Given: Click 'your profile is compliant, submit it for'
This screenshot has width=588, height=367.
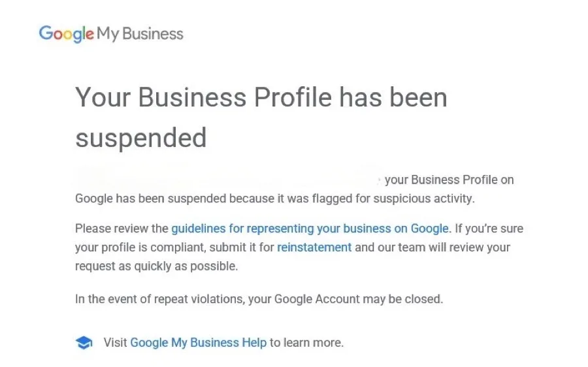Looking at the screenshot, I should coord(174,247).
